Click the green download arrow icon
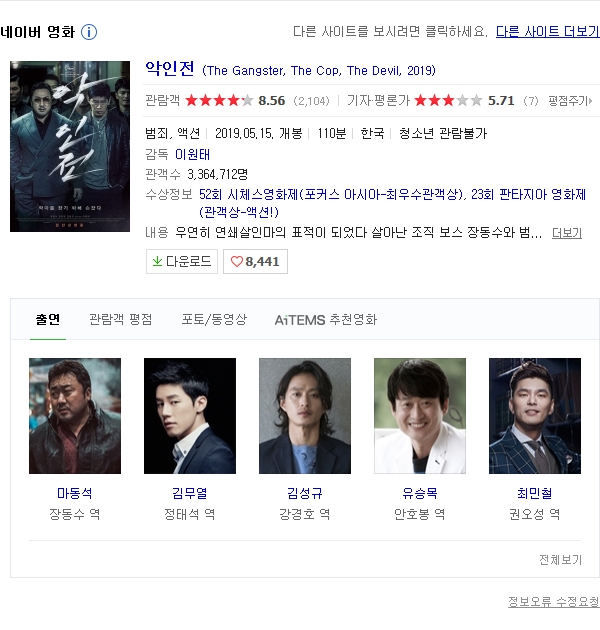 pos(157,262)
